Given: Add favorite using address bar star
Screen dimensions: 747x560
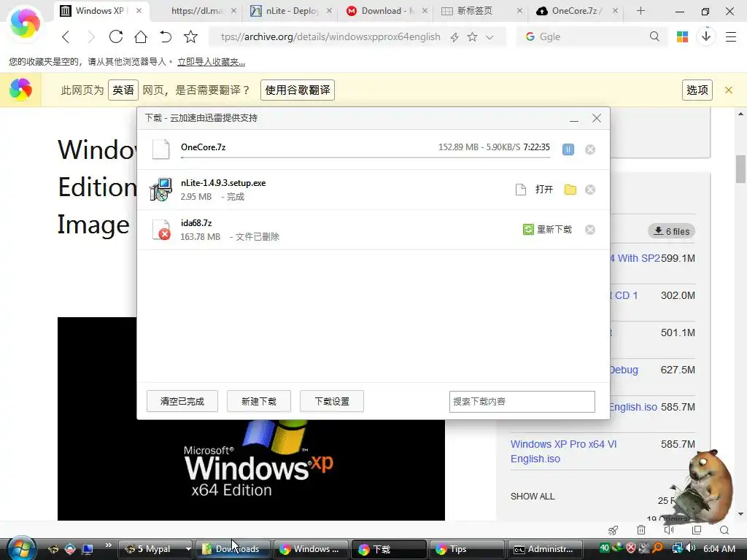Looking at the screenshot, I should [x=472, y=36].
